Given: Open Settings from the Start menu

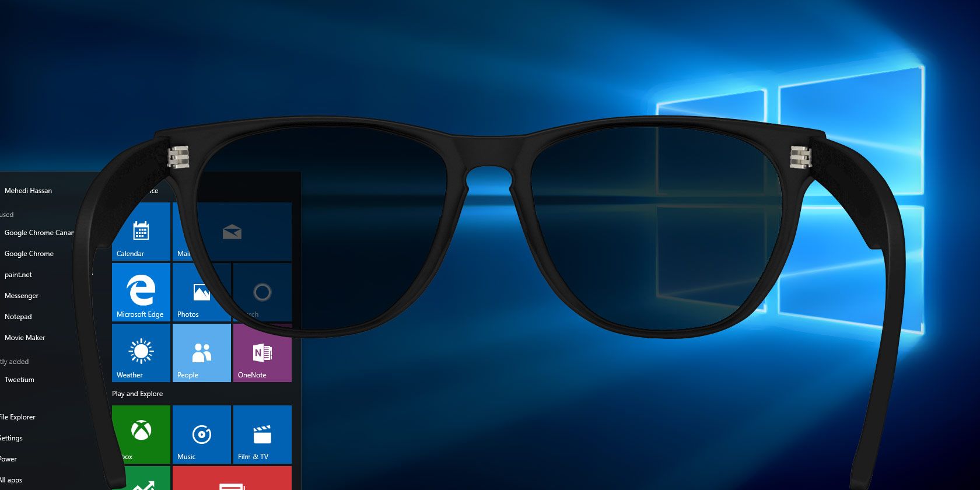Looking at the screenshot, I should [11, 438].
